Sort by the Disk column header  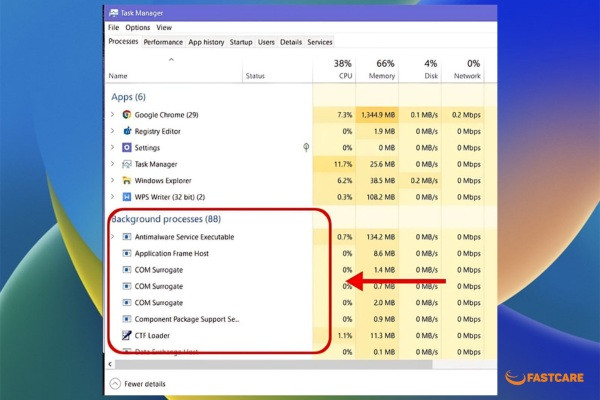click(420, 69)
